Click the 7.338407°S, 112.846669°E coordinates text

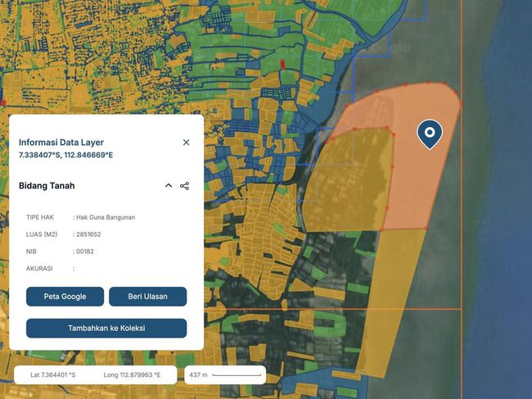point(65,155)
